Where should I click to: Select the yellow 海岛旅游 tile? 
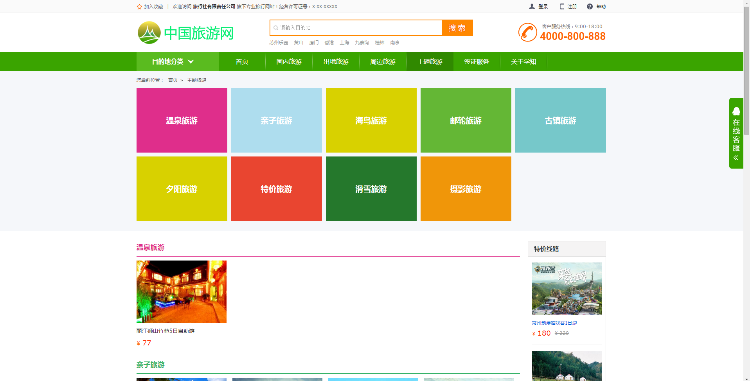click(x=371, y=120)
